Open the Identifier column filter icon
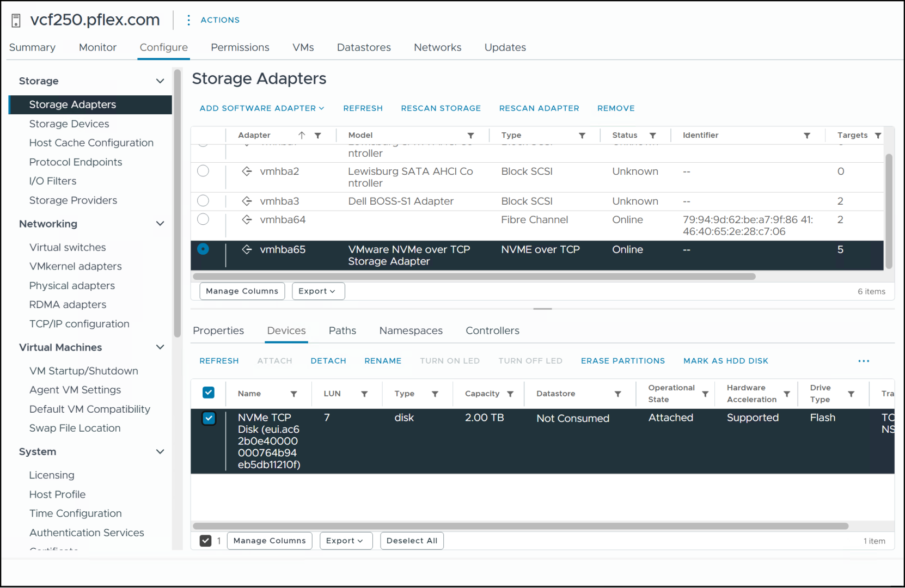This screenshot has width=905, height=588. coord(808,135)
